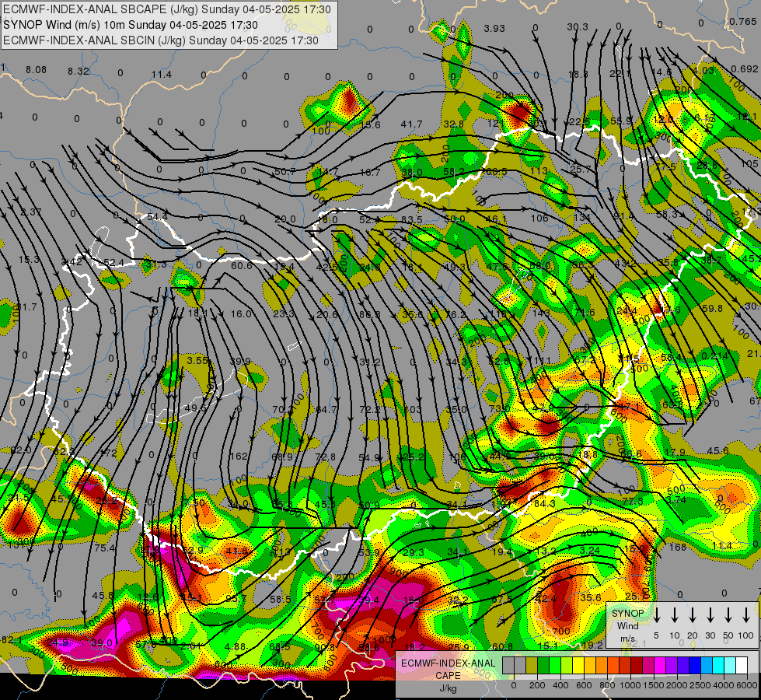
Task: Click the map value 54.4
Action: click(x=157, y=217)
